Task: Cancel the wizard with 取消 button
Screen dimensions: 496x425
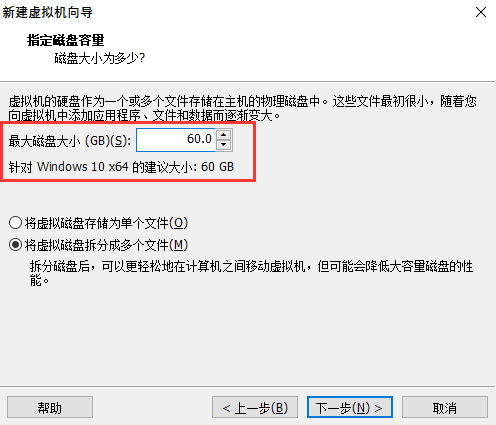Action: [x=445, y=407]
